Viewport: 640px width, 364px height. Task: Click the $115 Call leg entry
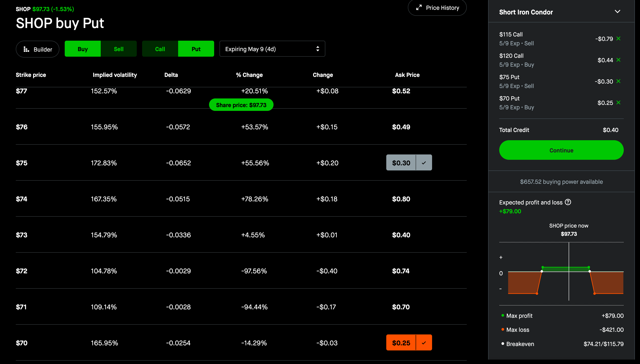click(561, 39)
